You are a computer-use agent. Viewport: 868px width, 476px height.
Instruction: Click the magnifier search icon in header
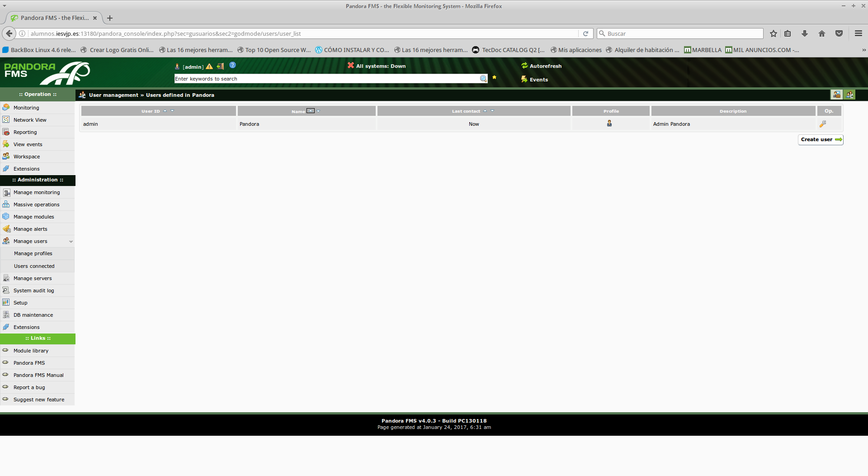[483, 79]
